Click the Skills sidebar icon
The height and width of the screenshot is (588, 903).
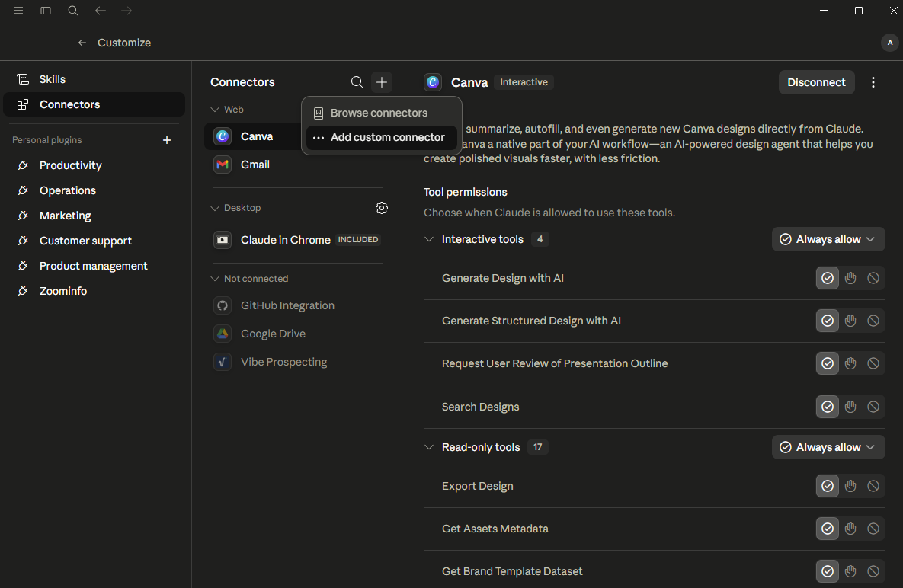point(23,79)
